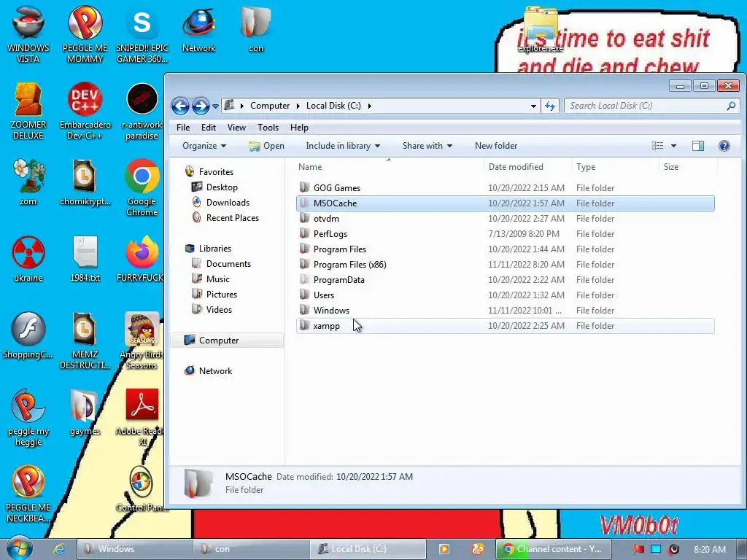The height and width of the screenshot is (560, 747).
Task: Open the View menu
Action: [236, 128]
